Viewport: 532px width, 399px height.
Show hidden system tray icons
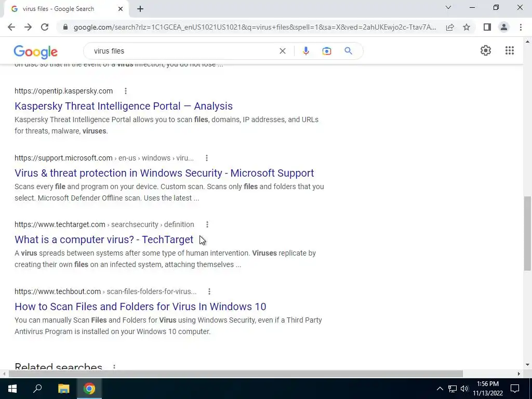pos(440,389)
